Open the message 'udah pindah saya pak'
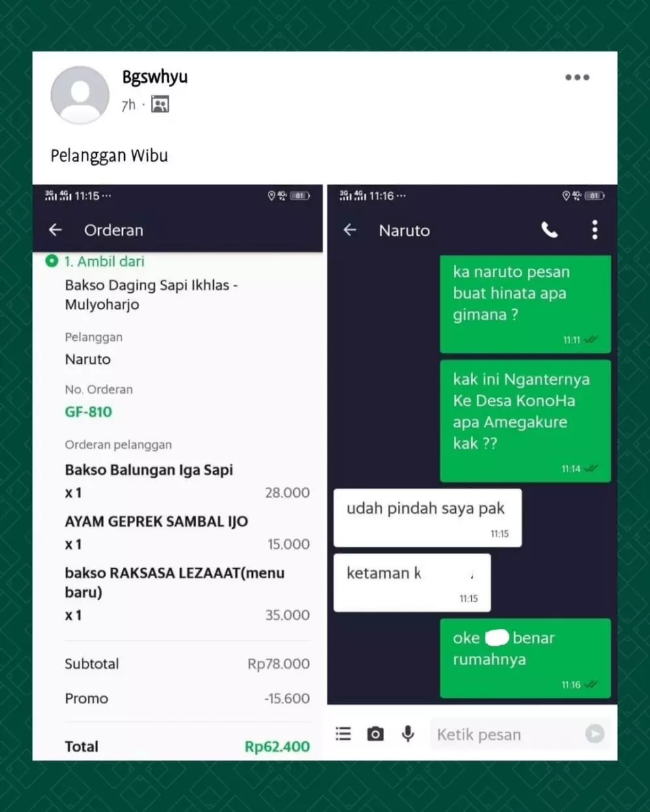650x812 pixels. pos(427,518)
